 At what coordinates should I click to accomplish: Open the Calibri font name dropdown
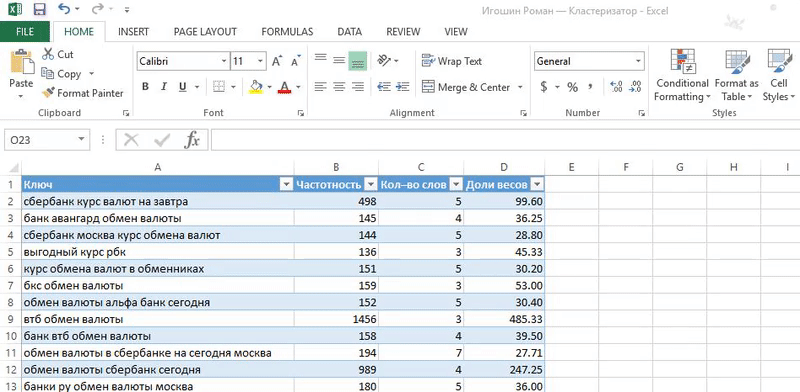pyautogui.click(x=223, y=61)
